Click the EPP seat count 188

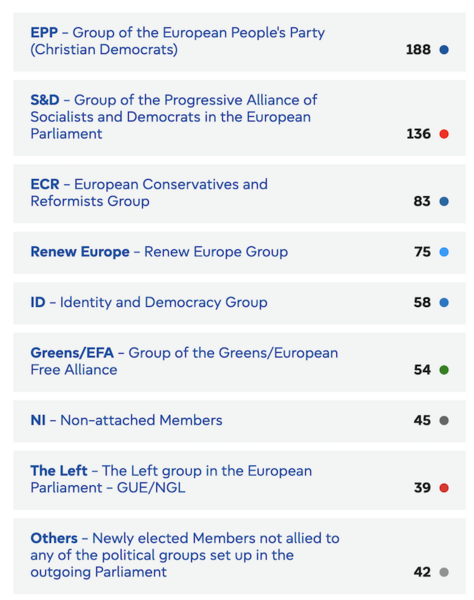coord(418,50)
